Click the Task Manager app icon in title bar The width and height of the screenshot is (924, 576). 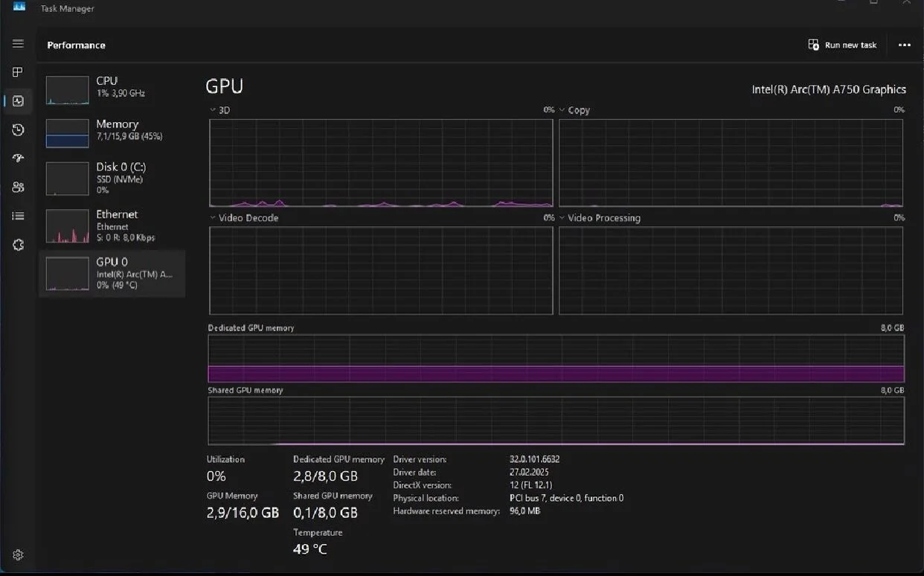point(19,7)
